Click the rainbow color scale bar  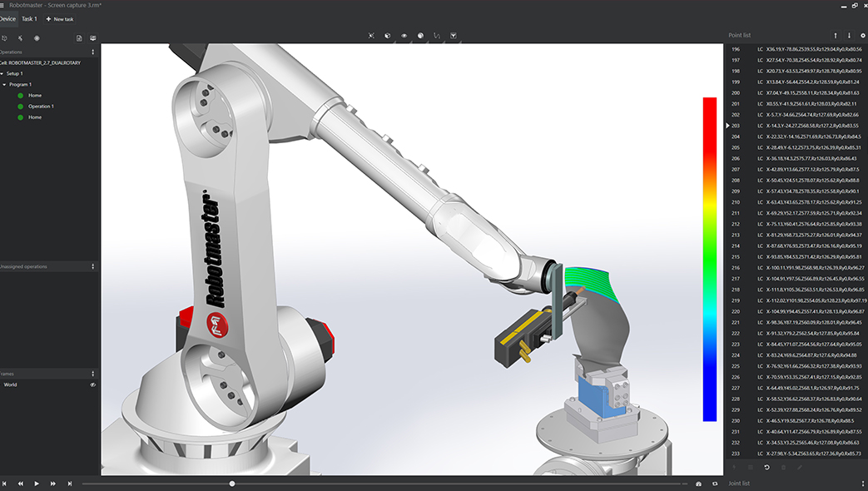[710, 259]
